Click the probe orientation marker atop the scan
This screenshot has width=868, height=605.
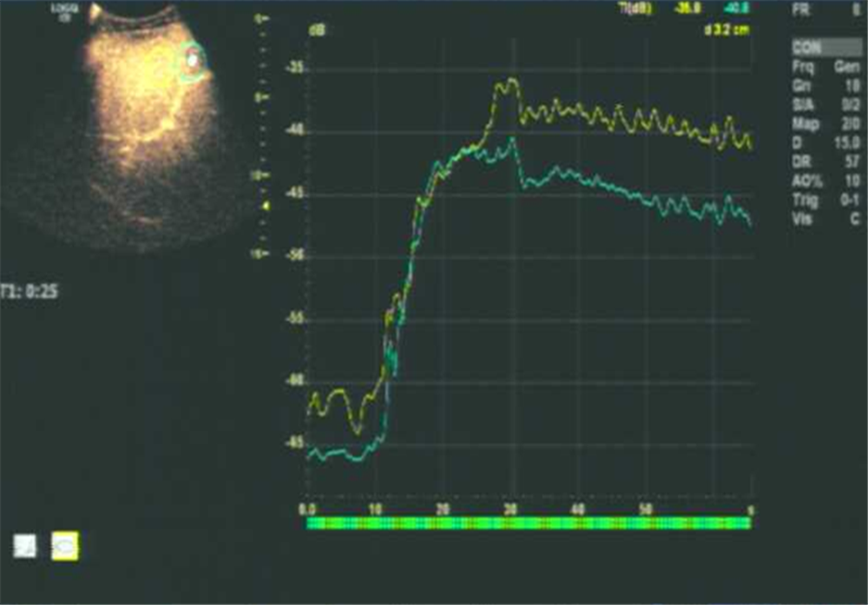(x=95, y=10)
